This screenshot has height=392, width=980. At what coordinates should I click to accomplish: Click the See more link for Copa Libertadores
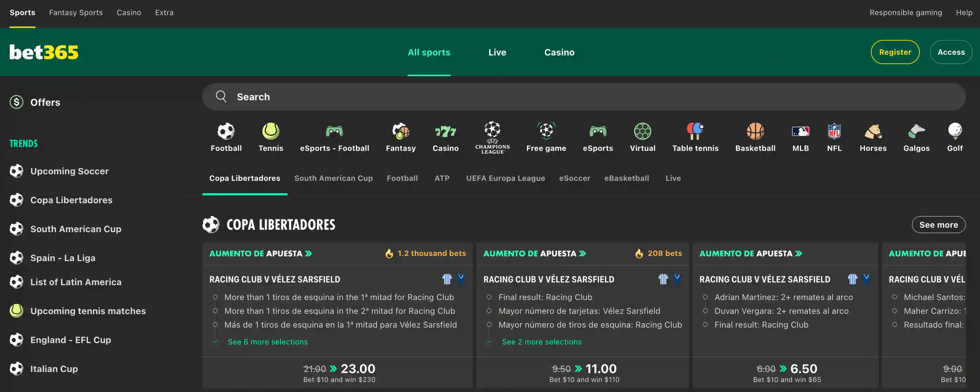tap(939, 225)
